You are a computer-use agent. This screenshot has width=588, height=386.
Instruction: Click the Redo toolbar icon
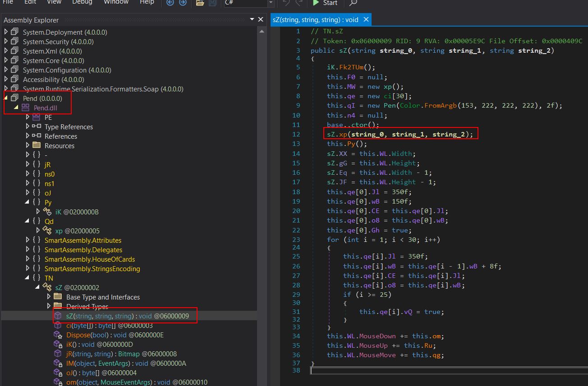[299, 3]
